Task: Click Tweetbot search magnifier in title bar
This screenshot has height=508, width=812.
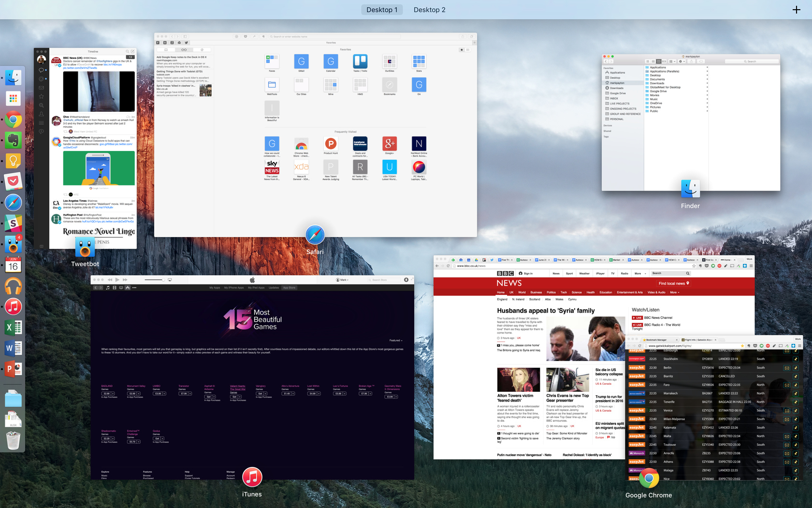Action: point(127,51)
